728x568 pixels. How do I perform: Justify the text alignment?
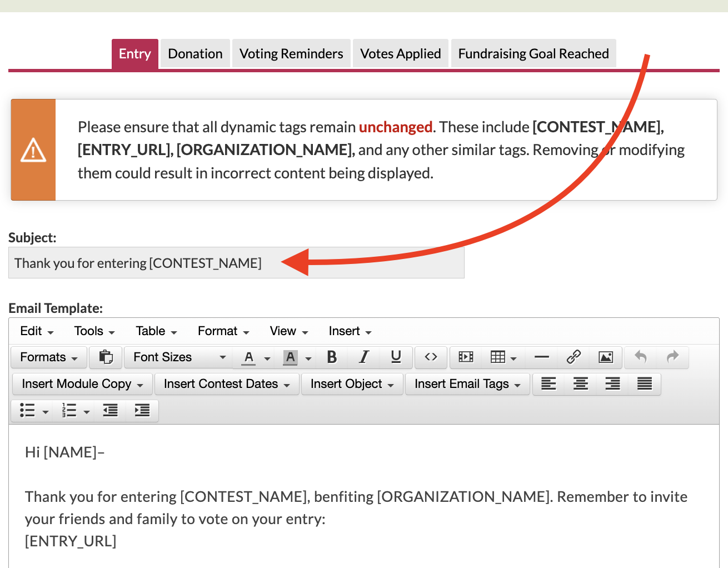pyautogui.click(x=645, y=384)
